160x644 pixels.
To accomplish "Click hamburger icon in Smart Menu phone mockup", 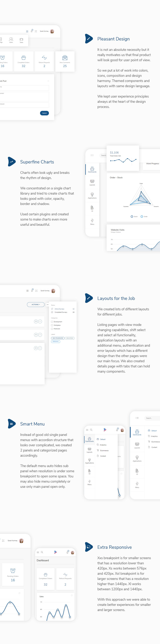I will [x=87, y=430].
